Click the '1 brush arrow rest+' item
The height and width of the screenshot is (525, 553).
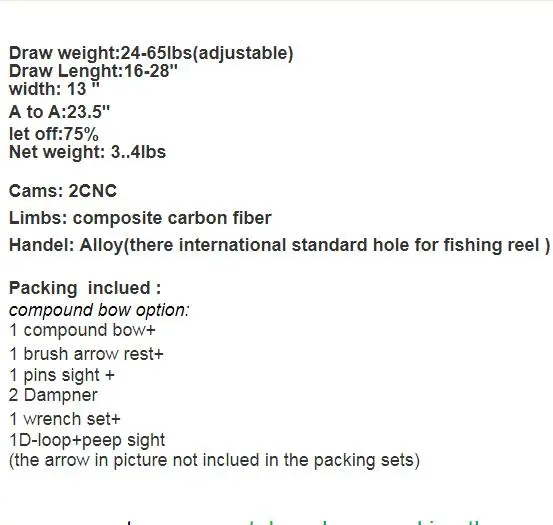[x=86, y=354]
